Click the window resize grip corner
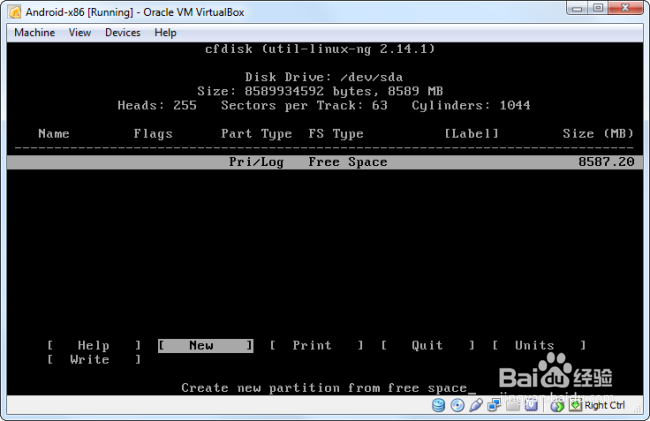650x421 pixels. [639, 409]
